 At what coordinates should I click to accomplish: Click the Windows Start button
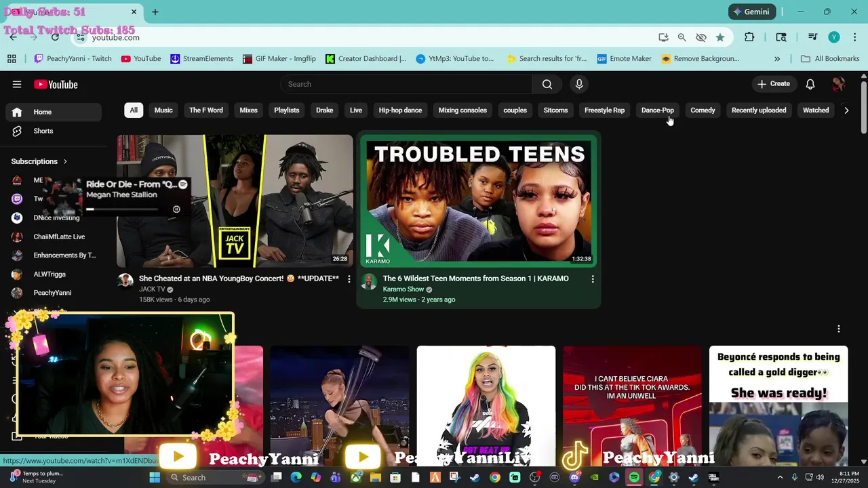coord(155,477)
